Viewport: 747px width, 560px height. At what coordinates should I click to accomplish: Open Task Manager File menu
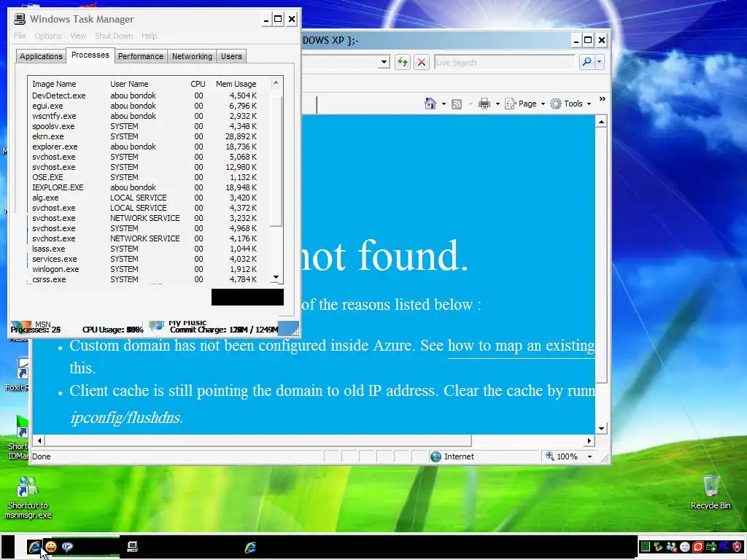click(20, 36)
